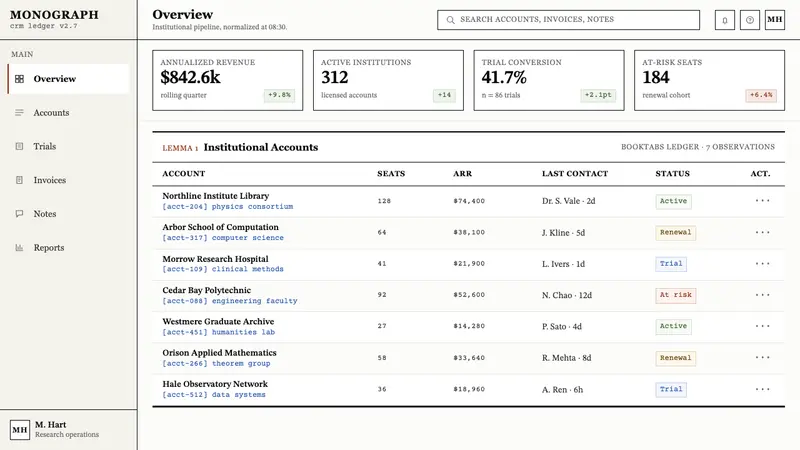Image resolution: width=800 pixels, height=450 pixels.
Task: Select the Overview grid icon in sidebar
Action: click(x=19, y=79)
